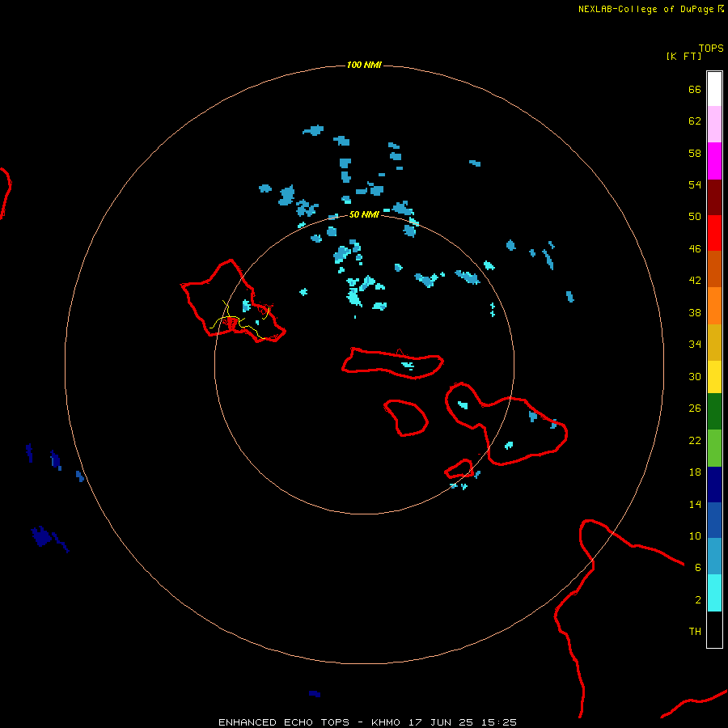Click the '66' legend value
This screenshot has width=728, height=728.
(x=695, y=89)
